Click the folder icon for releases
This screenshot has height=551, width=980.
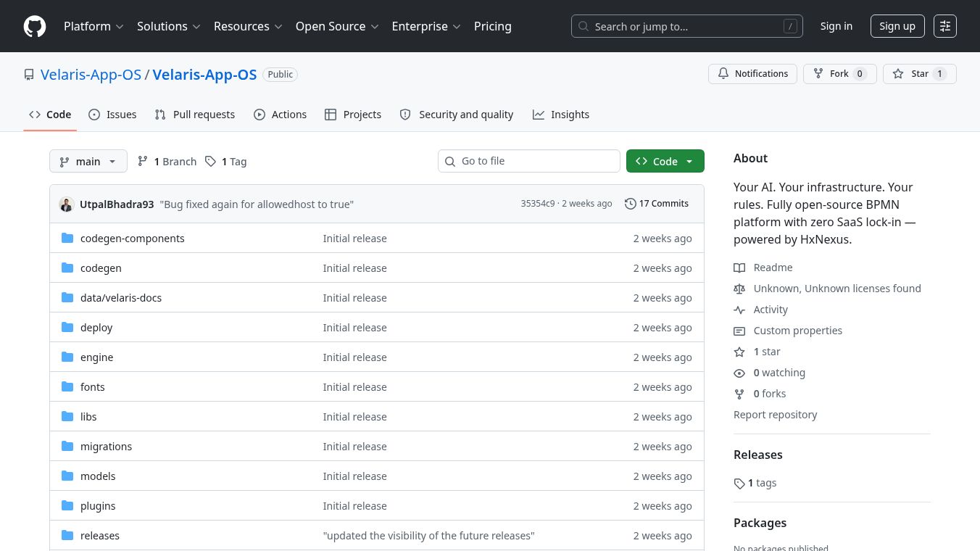67,535
